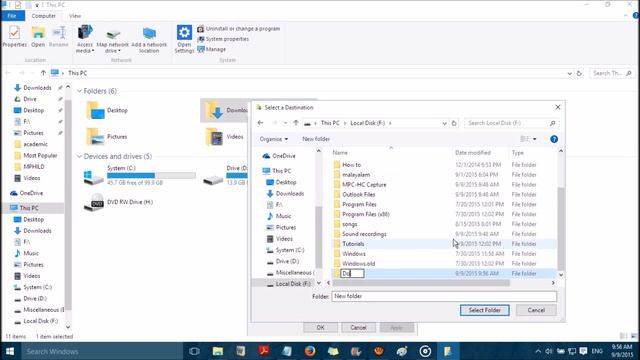
Task: Click MPHILD in Explorer sidebar
Action: coord(33,167)
